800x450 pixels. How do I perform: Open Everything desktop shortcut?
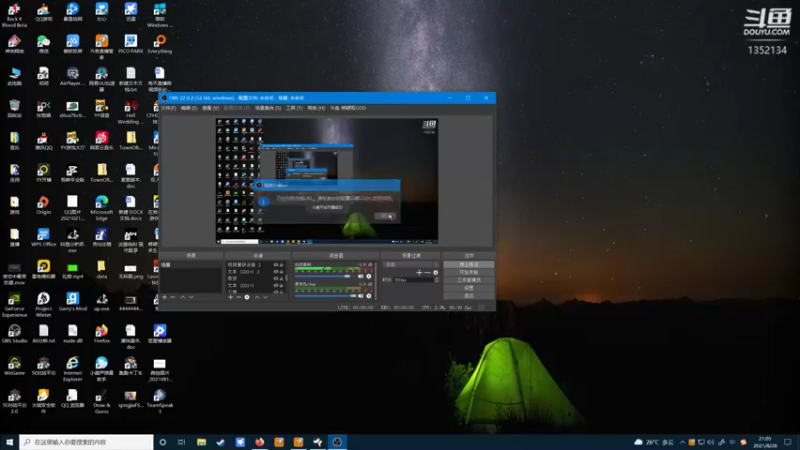coord(160,44)
